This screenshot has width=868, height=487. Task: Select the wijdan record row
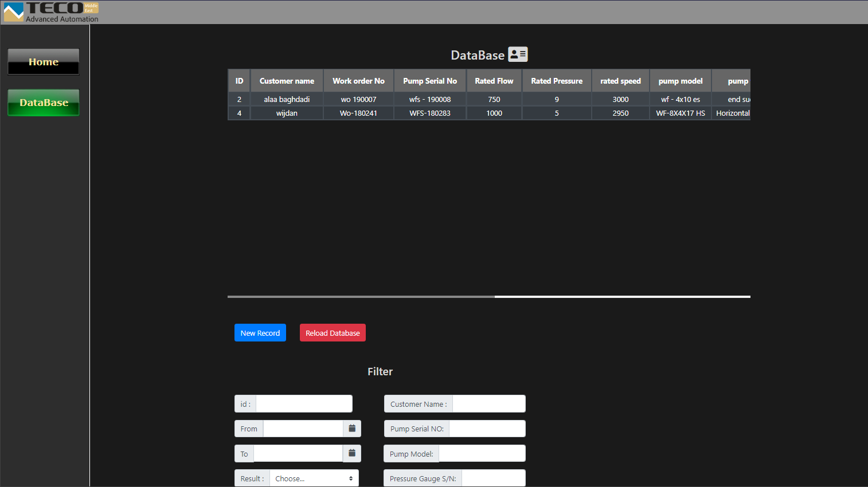(287, 113)
